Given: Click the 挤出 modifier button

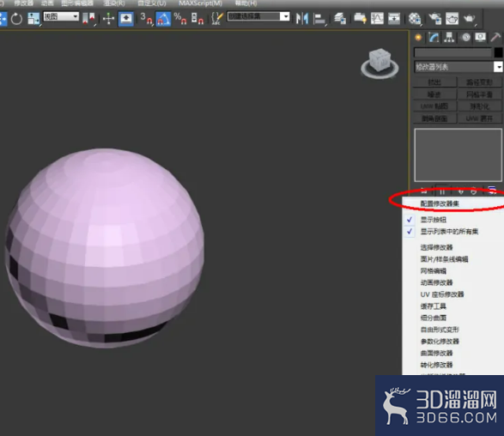Looking at the screenshot, I should pyautogui.click(x=434, y=82).
